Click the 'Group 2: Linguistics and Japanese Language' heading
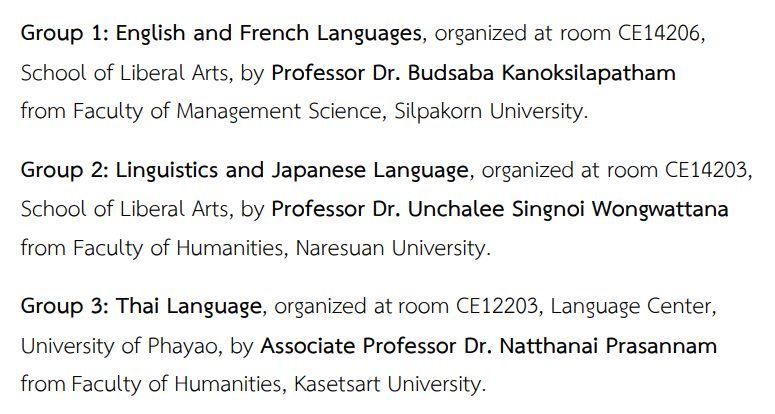 coord(245,171)
